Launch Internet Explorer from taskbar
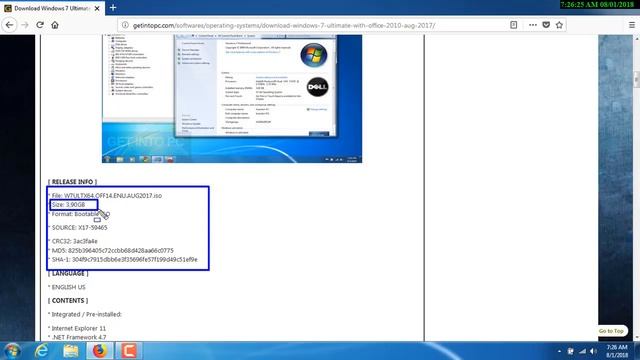This screenshot has width=640, height=360. 42,351
